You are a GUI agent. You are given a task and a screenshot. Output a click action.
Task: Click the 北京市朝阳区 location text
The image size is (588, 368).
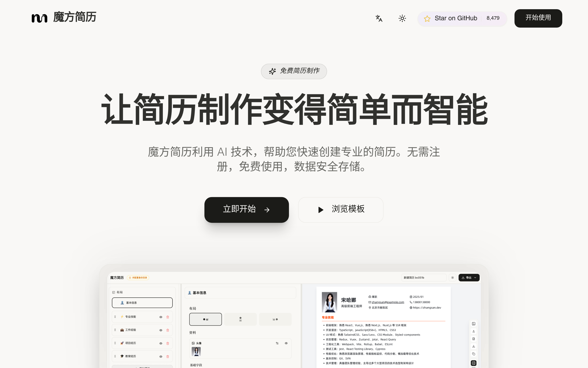(380, 308)
